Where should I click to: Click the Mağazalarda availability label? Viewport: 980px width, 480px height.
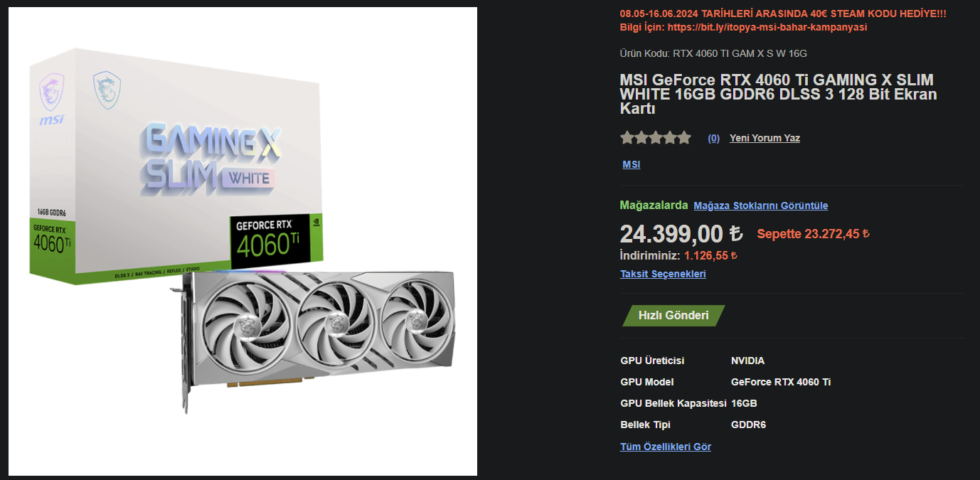tap(654, 205)
